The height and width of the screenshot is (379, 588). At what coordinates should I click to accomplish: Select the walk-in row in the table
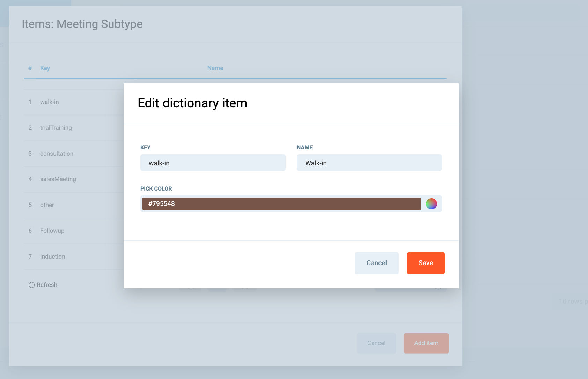pyautogui.click(x=50, y=102)
